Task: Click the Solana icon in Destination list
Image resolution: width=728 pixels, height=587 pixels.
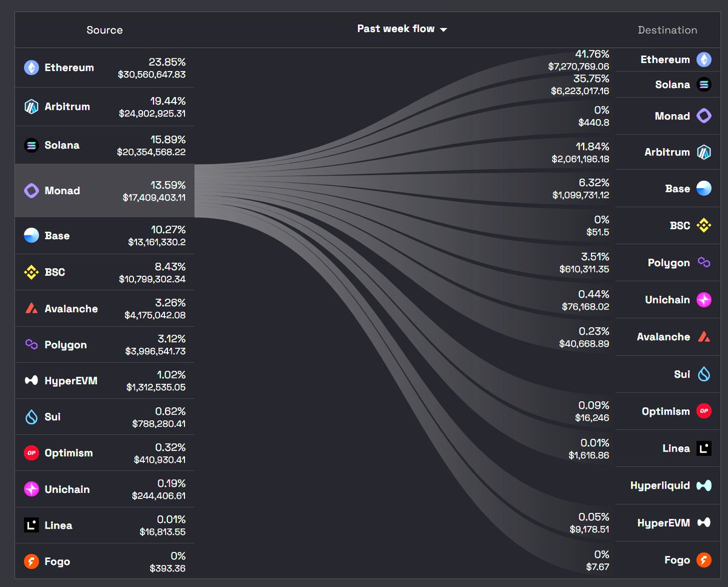Action: click(x=704, y=85)
